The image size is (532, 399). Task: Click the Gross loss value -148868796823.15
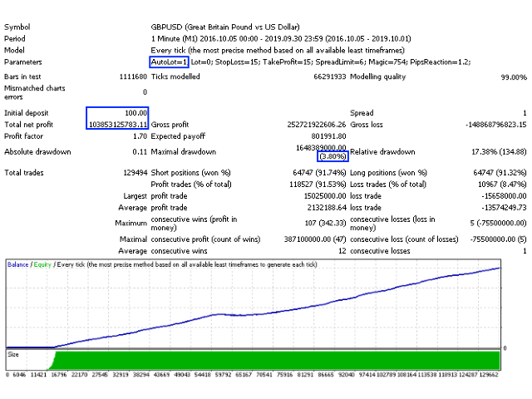click(x=496, y=125)
